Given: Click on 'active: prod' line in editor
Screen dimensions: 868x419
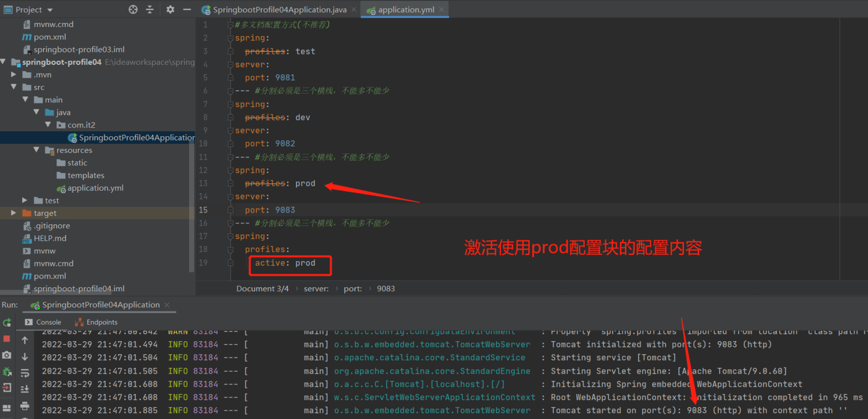Looking at the screenshot, I should (x=285, y=263).
